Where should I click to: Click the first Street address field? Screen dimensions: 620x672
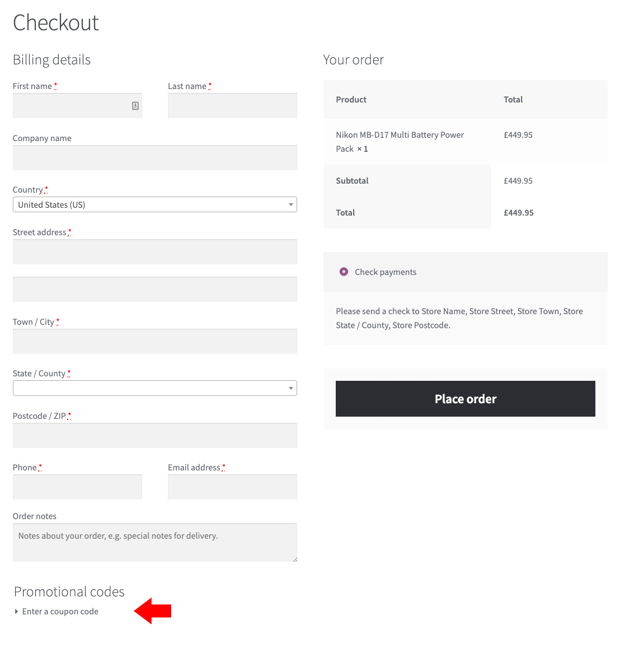tap(155, 252)
